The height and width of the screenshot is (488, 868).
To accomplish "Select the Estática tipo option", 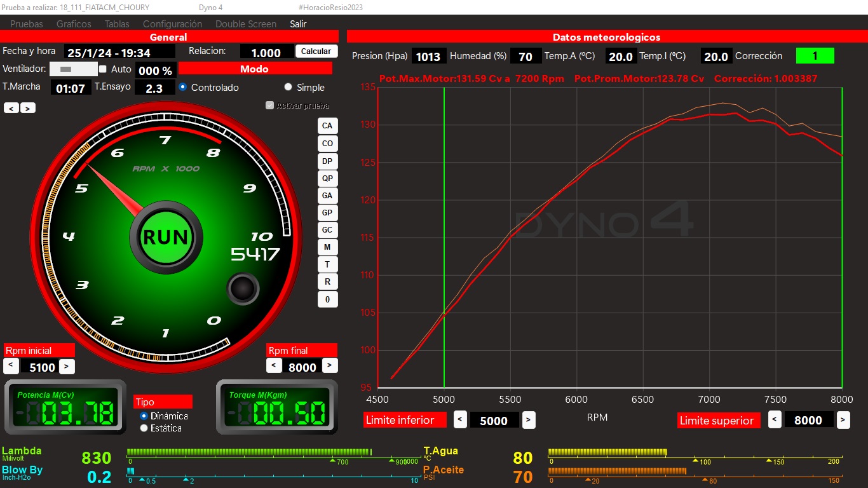I will pyautogui.click(x=144, y=428).
